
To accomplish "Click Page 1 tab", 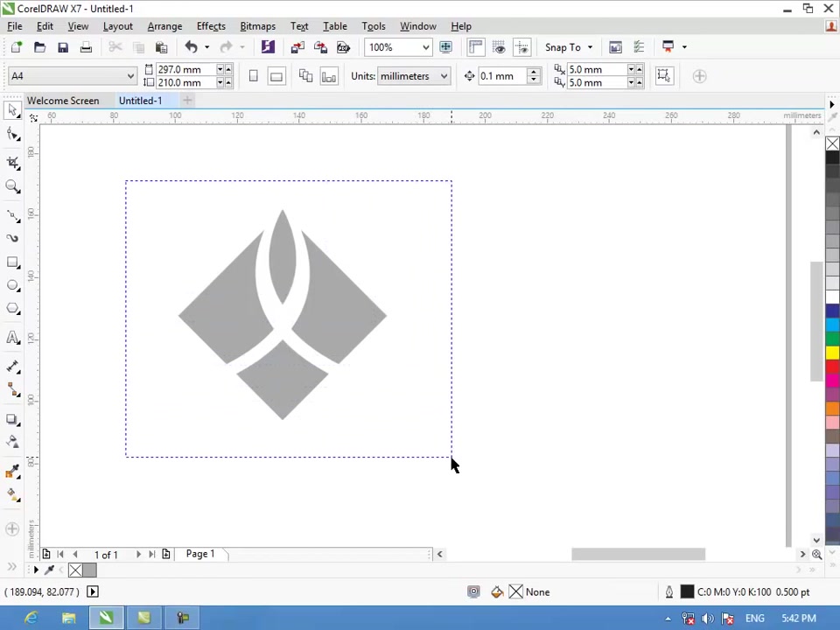I will point(200,554).
